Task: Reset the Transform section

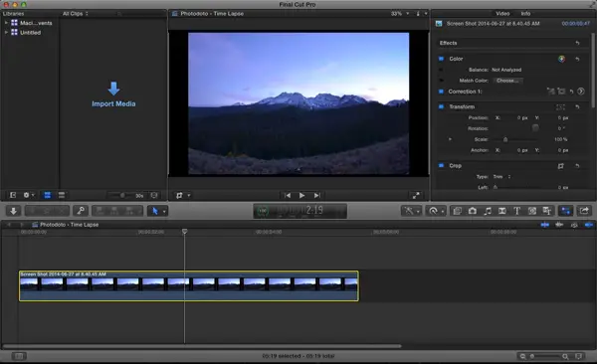Action: pyautogui.click(x=577, y=107)
